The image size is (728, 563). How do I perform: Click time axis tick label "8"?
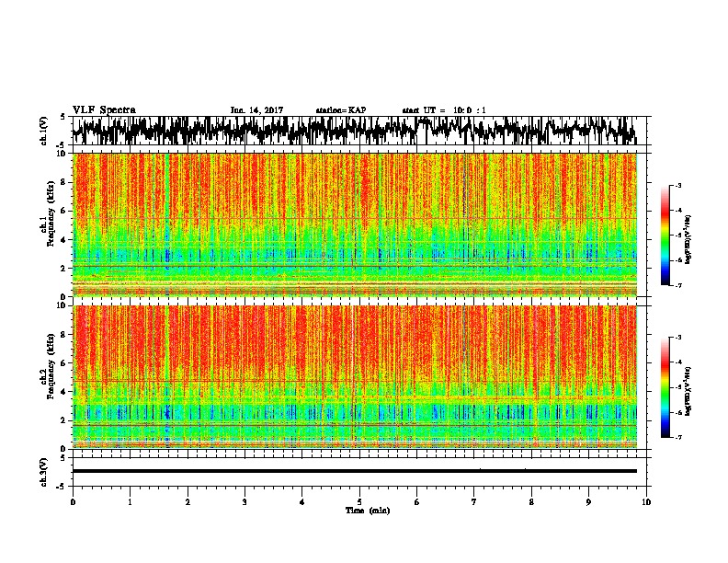coord(531,502)
